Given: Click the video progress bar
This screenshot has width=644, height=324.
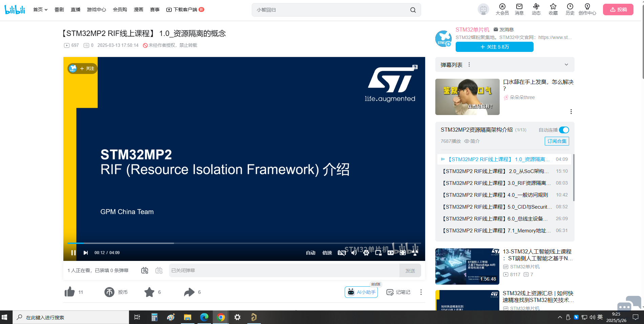Looking at the screenshot, I should click(244, 243).
